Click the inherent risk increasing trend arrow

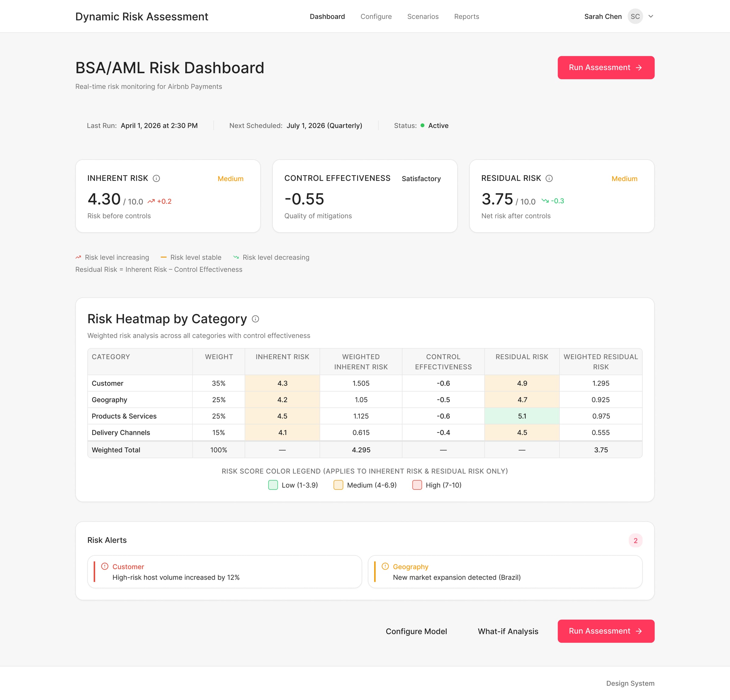(151, 201)
